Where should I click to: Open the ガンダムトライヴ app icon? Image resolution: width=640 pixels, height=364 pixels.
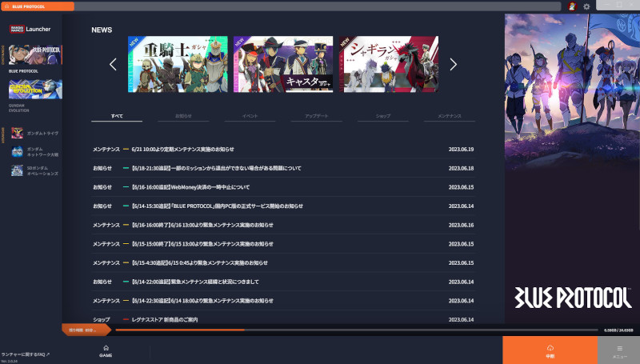click(x=17, y=133)
